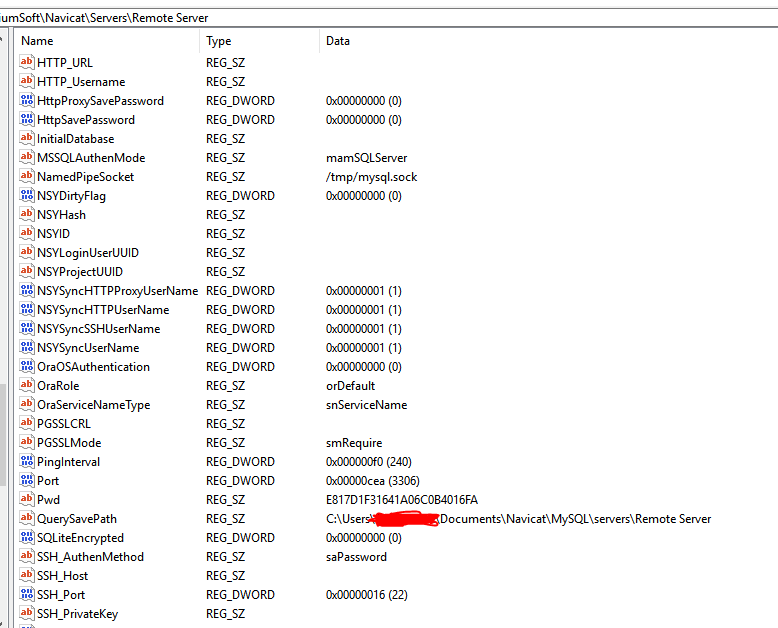Click the DWORD icon beside HttpSavePassword
This screenshot has height=628, width=778.
tap(27, 119)
